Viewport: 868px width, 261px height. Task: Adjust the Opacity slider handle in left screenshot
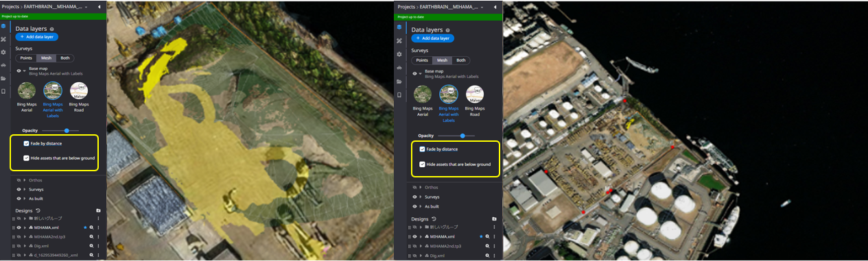(x=67, y=130)
